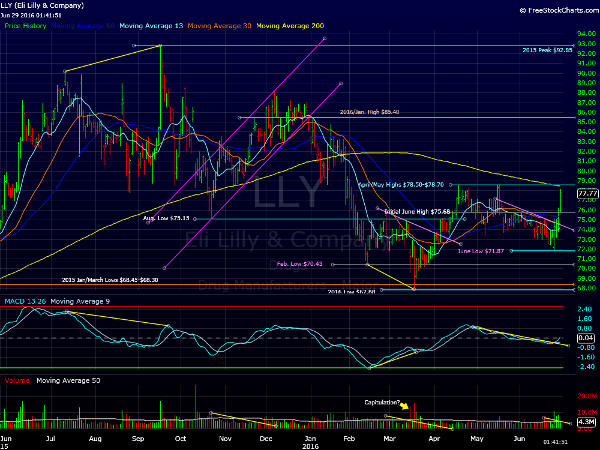Click the Sep label on the time axis
The image size is (600, 450).
138,439
